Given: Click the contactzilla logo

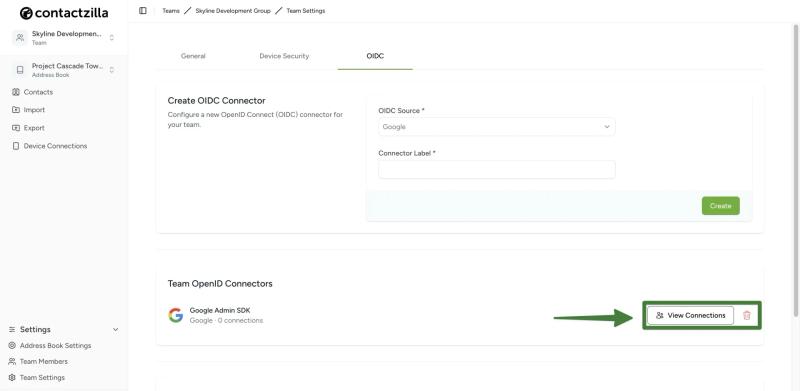Looking at the screenshot, I should [64, 13].
